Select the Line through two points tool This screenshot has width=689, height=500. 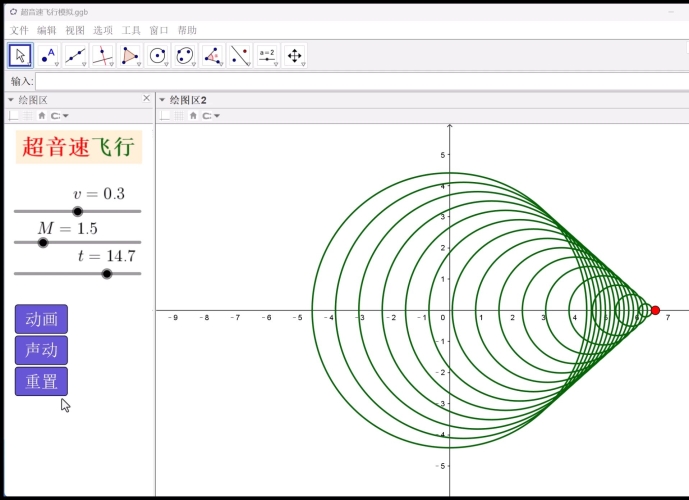click(x=76, y=56)
